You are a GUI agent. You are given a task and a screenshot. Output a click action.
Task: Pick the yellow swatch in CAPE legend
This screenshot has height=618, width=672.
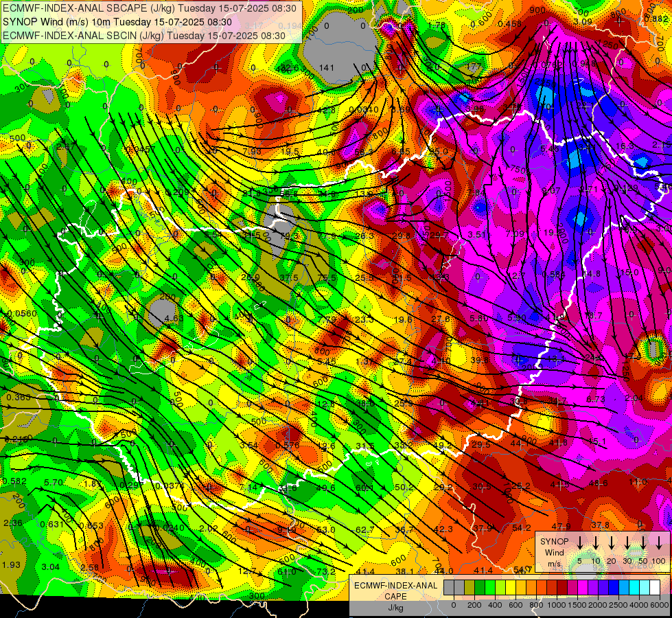pyautogui.click(x=511, y=588)
